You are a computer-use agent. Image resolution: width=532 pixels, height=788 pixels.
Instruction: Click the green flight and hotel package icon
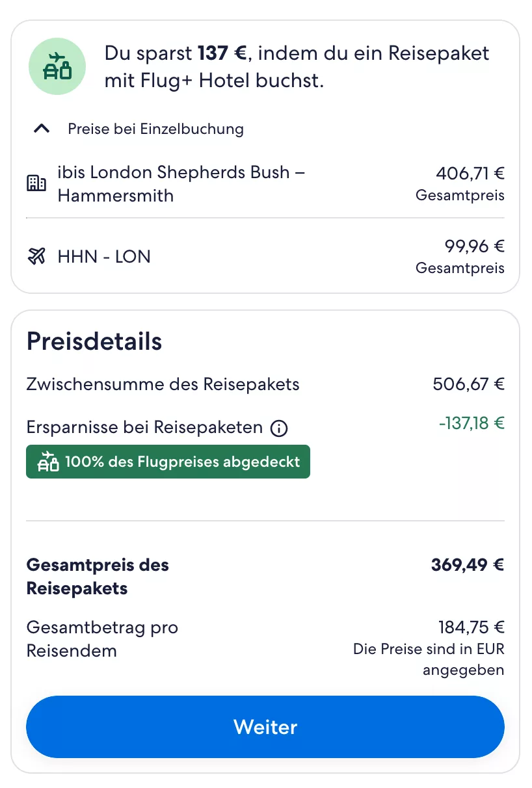tap(57, 67)
